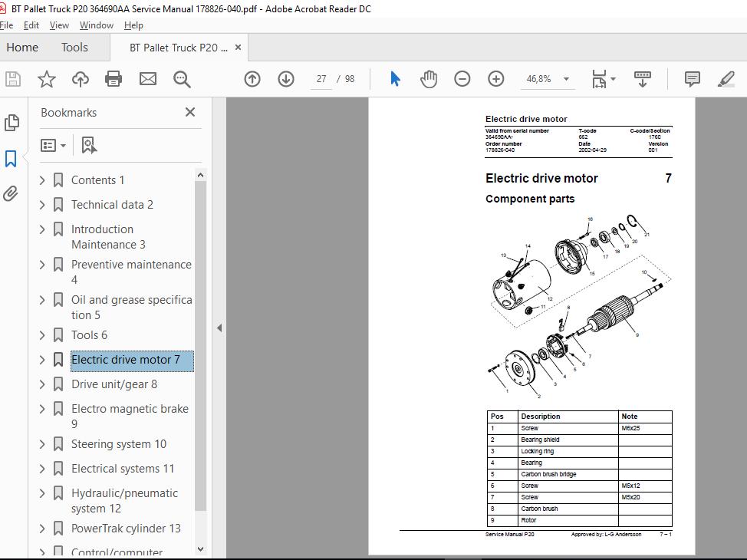The image size is (747, 560).
Task: Expand Drive unit/gear 8 bookmark
Action: 42,384
